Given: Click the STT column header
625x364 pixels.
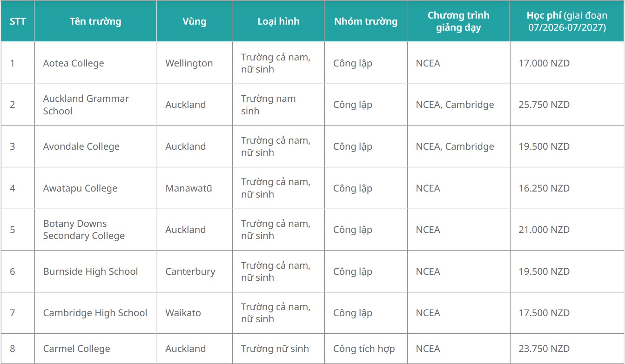Looking at the screenshot, I should [18, 21].
